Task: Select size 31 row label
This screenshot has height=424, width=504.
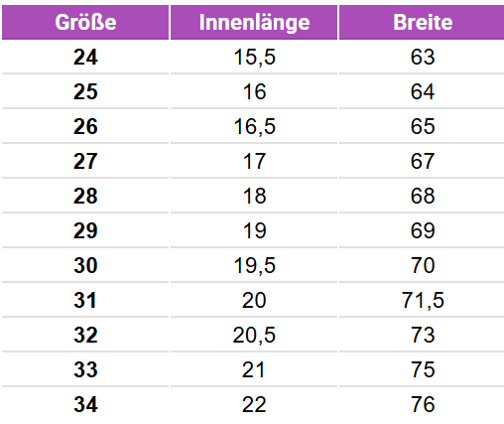Action: click(x=85, y=300)
